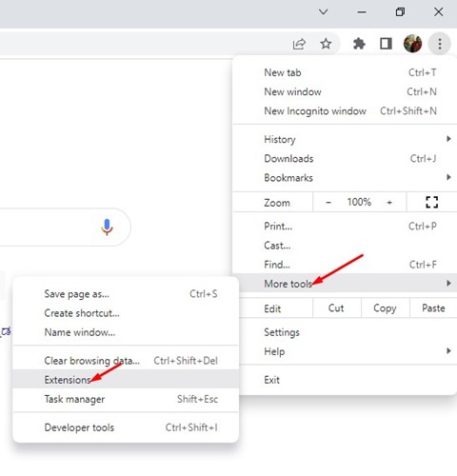Expand the Bookmarks submenu
The height and width of the screenshot is (476, 457).
pyautogui.click(x=345, y=178)
